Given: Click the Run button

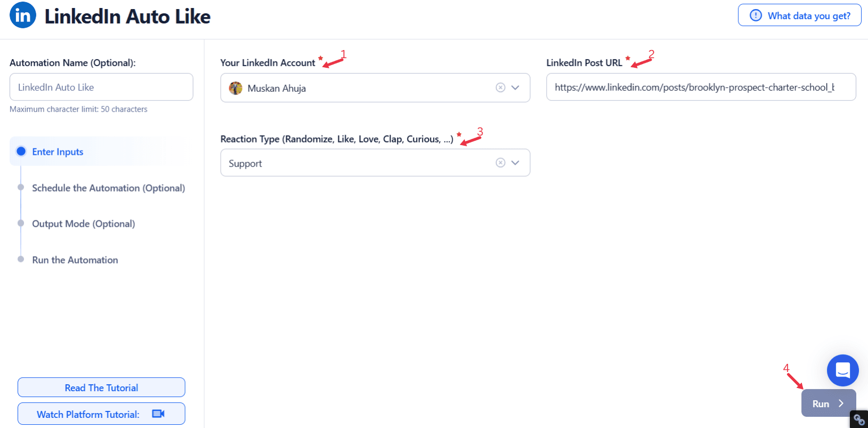Looking at the screenshot, I should pos(829,403).
